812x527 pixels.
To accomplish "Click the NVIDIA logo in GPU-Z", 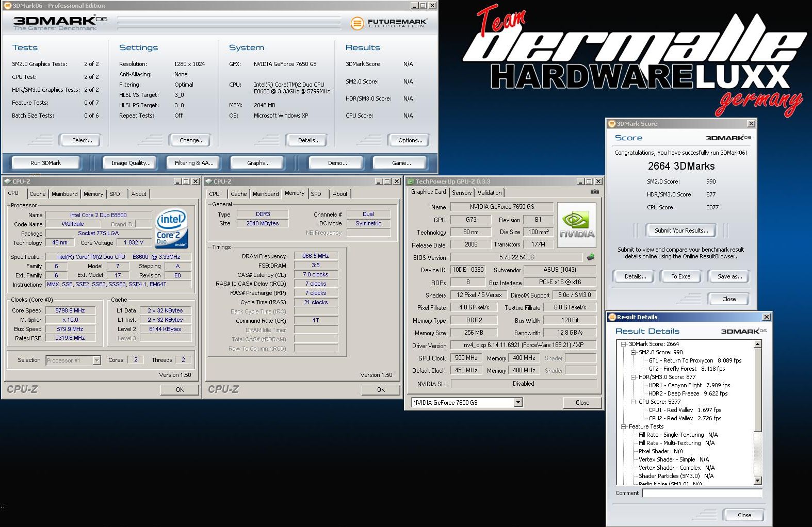I will pyautogui.click(x=577, y=225).
